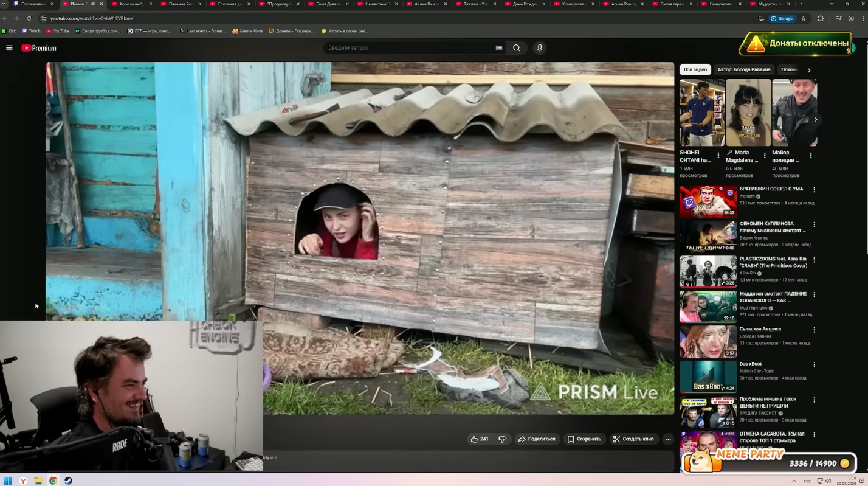This screenshot has height=486, width=868.
Task: Start voice search with microphone icon
Action: [x=539, y=48]
